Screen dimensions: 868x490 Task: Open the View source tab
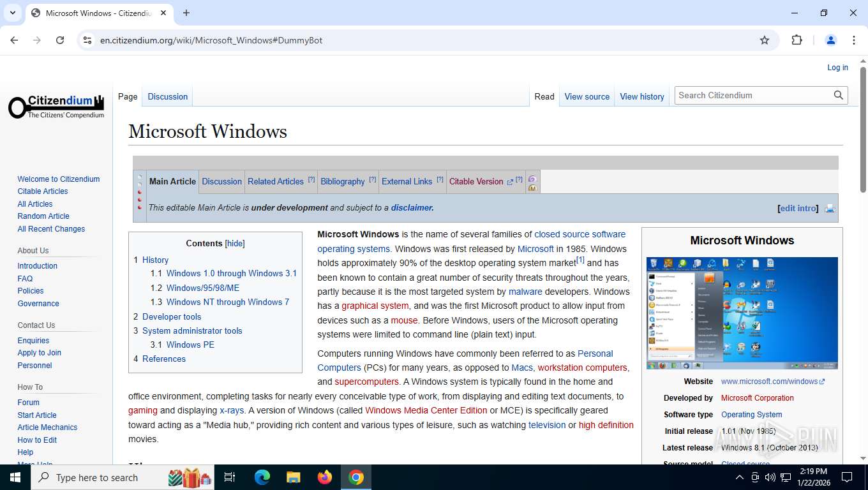coord(587,96)
